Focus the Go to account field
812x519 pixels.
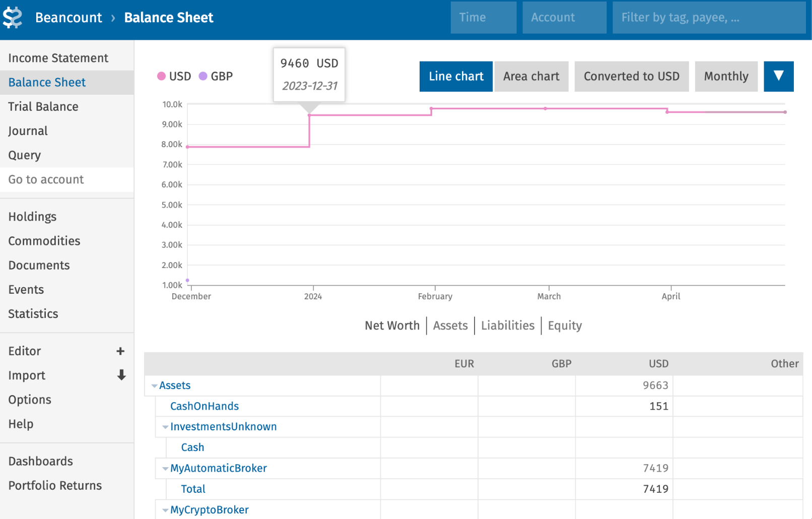pos(67,179)
